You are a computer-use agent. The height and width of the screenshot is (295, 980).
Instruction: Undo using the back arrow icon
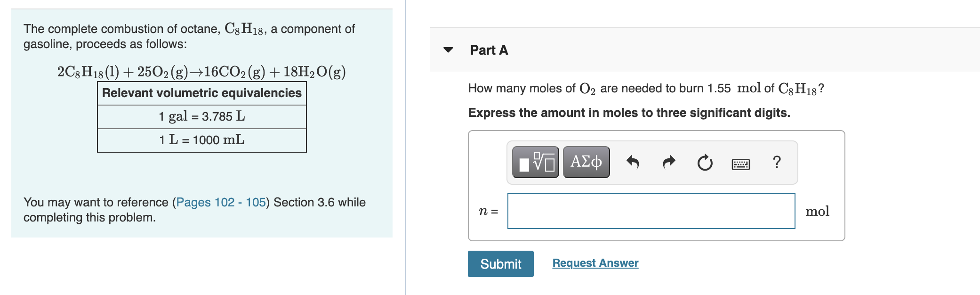click(x=633, y=161)
